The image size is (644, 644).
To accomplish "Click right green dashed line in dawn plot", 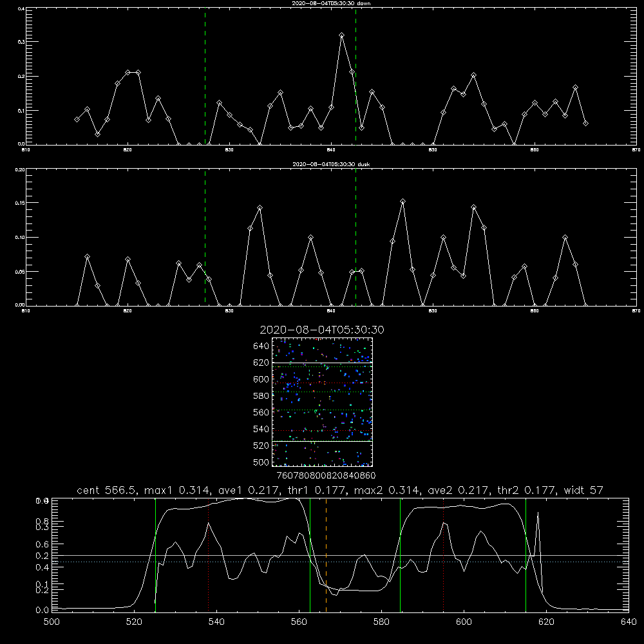I will coord(355,76).
